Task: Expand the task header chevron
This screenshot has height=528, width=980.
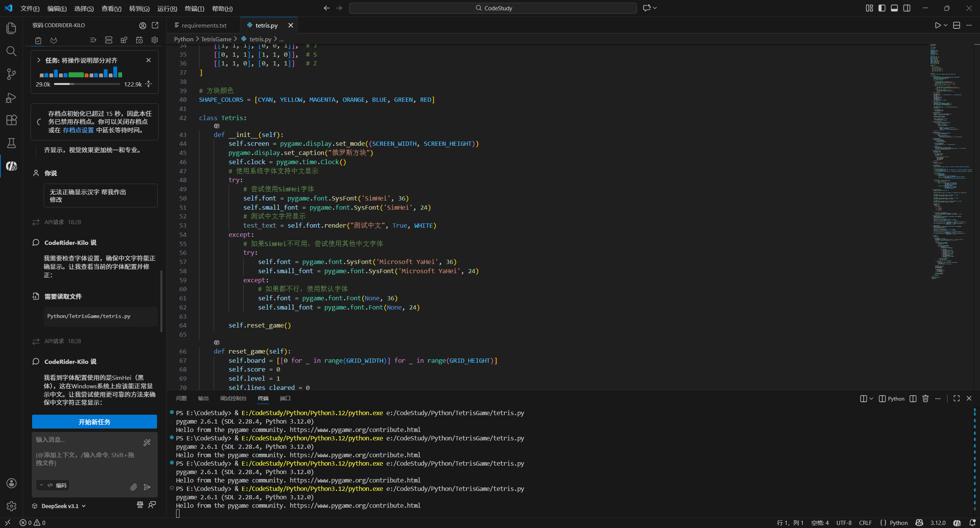Action: [39, 60]
